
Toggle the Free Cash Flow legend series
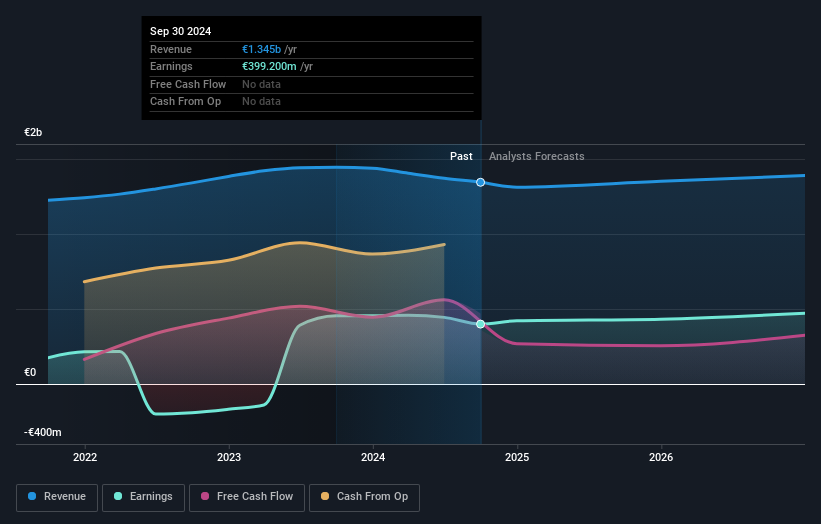coord(247,497)
